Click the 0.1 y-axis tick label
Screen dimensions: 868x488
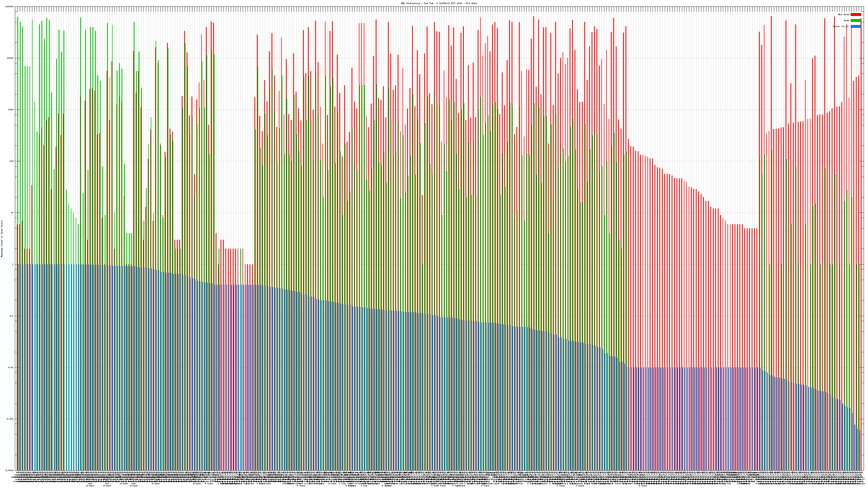point(12,316)
